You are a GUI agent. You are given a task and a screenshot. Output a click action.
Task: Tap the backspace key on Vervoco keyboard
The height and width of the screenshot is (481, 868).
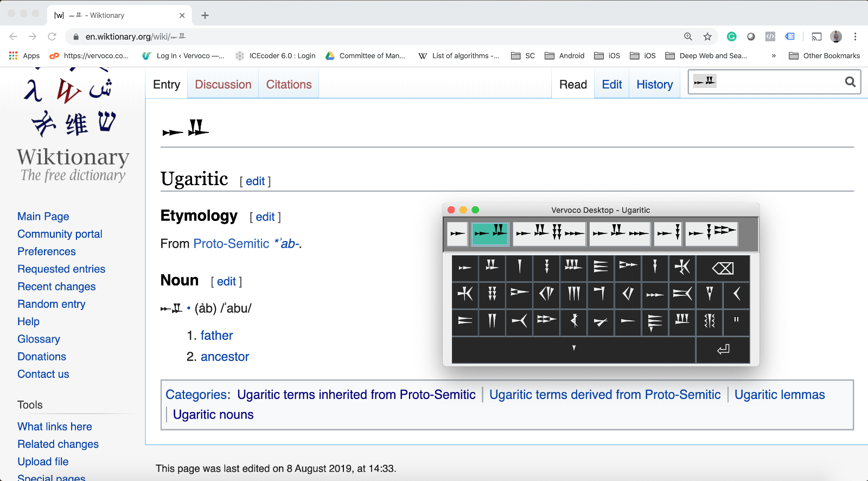pyautogui.click(x=723, y=268)
